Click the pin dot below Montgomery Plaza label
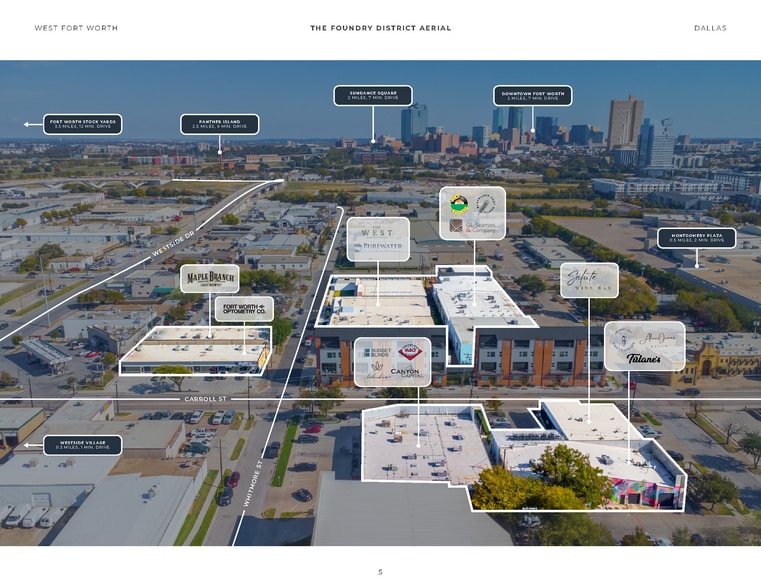The image size is (761, 588). pyautogui.click(x=696, y=265)
